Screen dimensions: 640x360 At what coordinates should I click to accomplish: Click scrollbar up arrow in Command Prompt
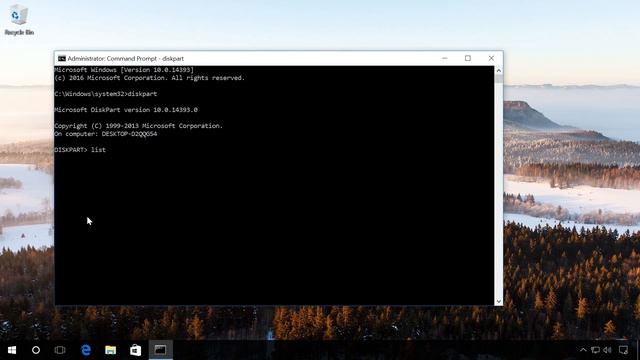pyautogui.click(x=498, y=71)
